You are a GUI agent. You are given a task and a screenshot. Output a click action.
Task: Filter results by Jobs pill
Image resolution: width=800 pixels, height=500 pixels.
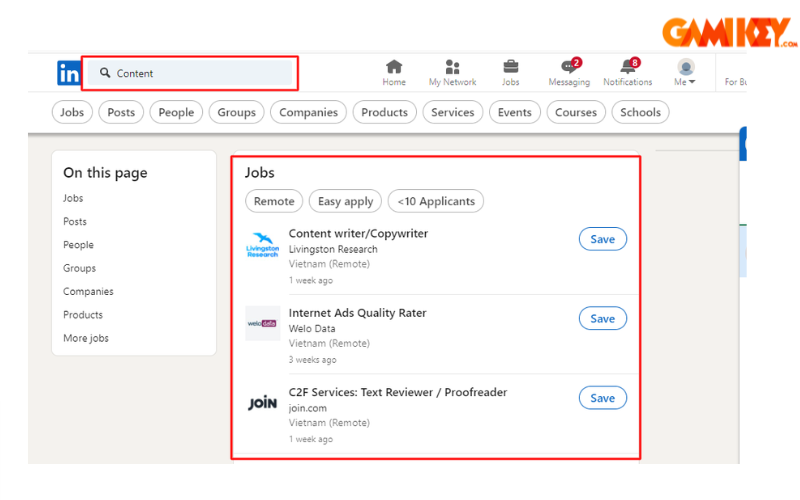click(x=72, y=112)
